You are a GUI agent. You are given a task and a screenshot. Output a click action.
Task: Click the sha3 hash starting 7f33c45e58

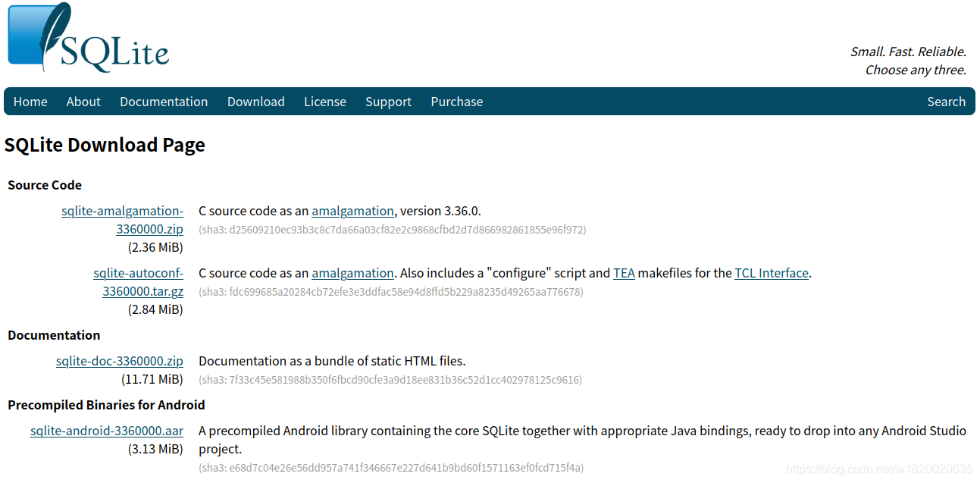(x=390, y=380)
